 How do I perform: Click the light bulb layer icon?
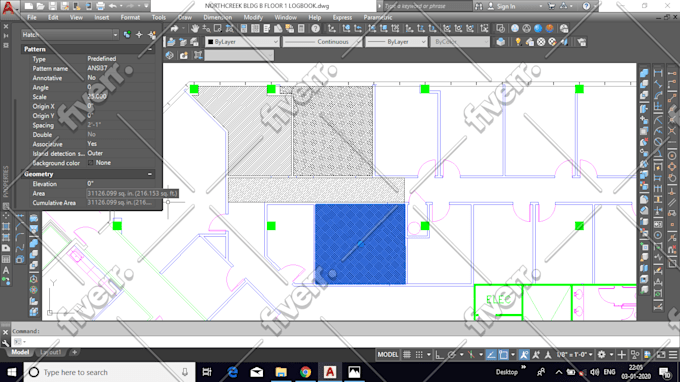[518, 42]
